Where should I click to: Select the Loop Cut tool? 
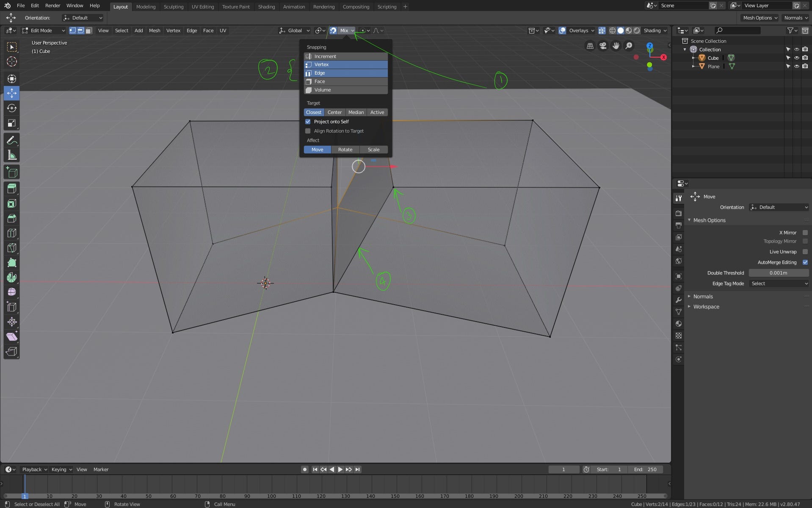tap(12, 233)
